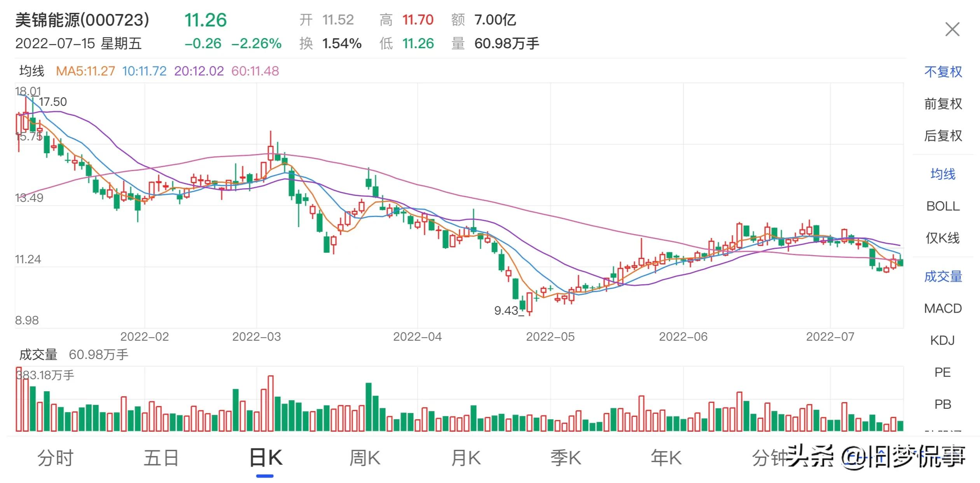Click the 60:11.48 moving average label
Image resolution: width=980 pixels, height=483 pixels.
(255, 71)
